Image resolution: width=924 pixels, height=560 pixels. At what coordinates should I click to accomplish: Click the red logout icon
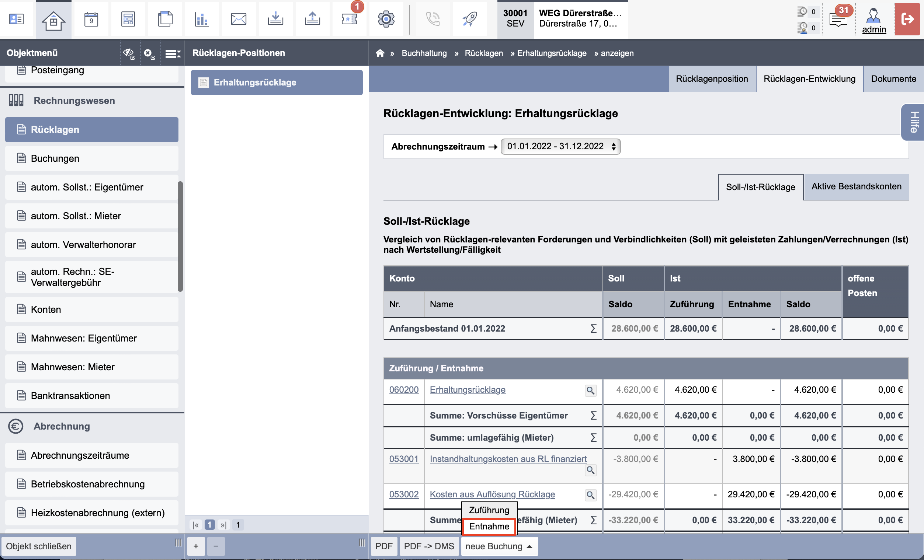coord(907,19)
